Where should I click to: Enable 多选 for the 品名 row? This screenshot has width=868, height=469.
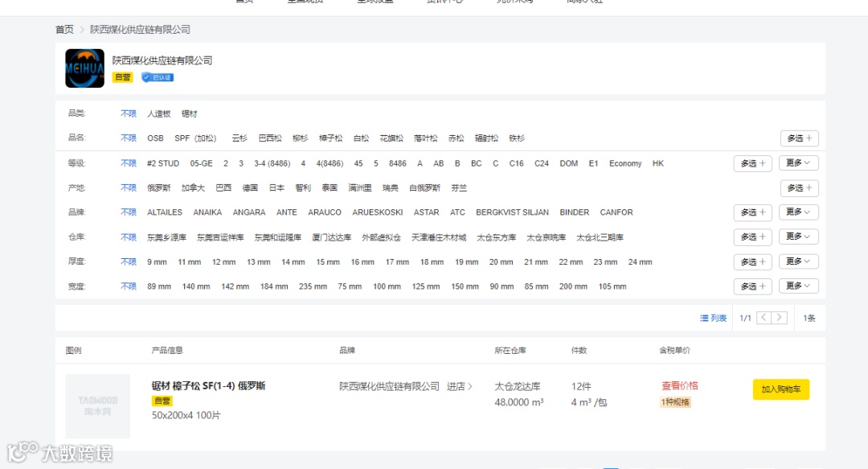[x=800, y=138]
